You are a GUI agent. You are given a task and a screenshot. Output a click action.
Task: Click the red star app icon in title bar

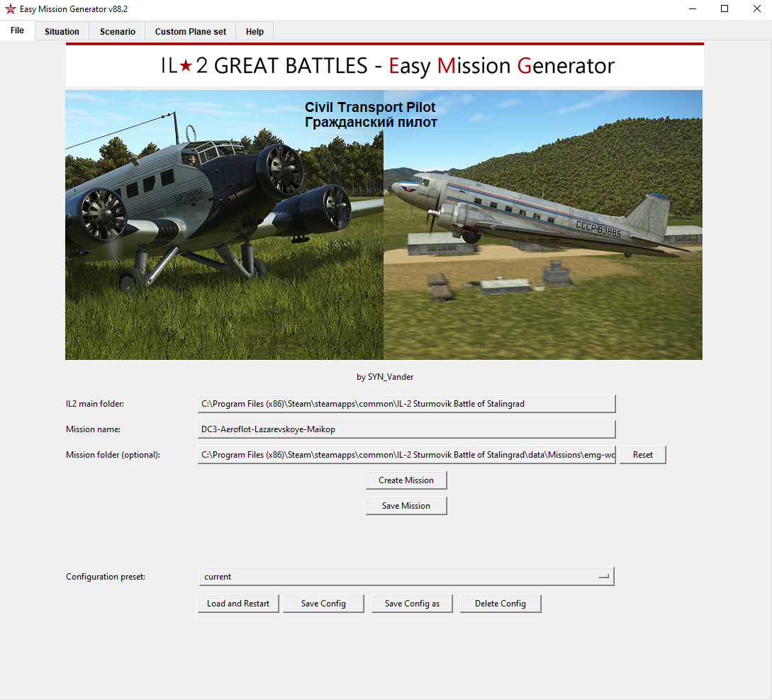[10, 9]
